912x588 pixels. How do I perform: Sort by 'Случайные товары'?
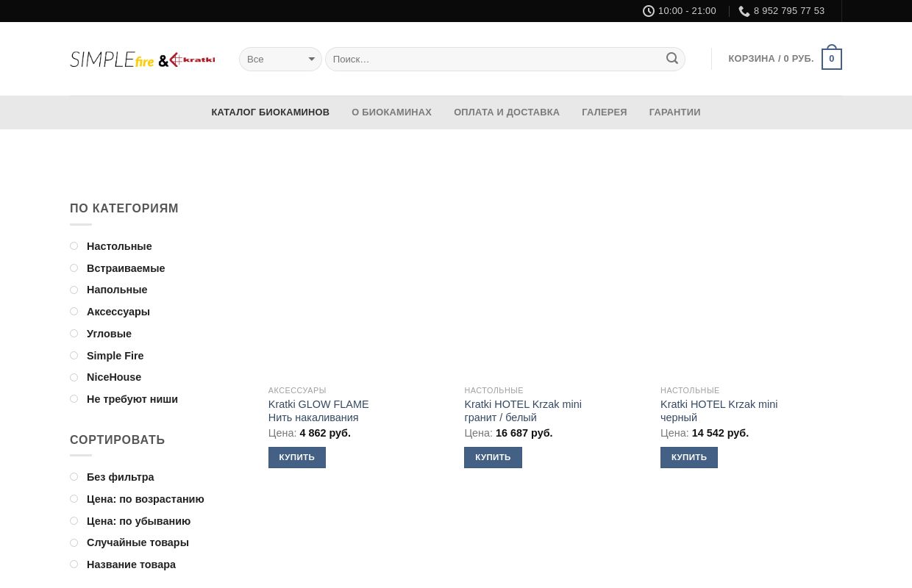click(138, 542)
